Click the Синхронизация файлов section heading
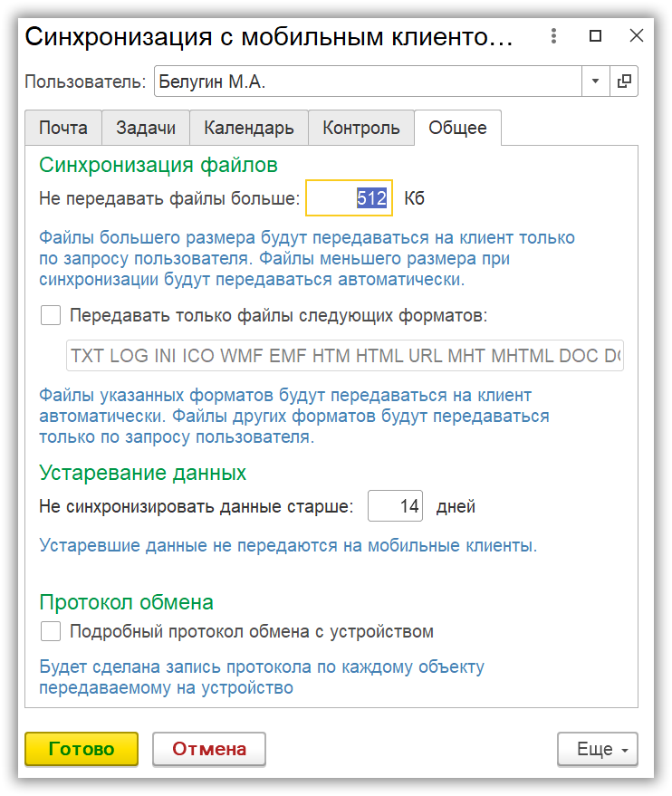The height and width of the screenshot is (796, 672). [158, 166]
